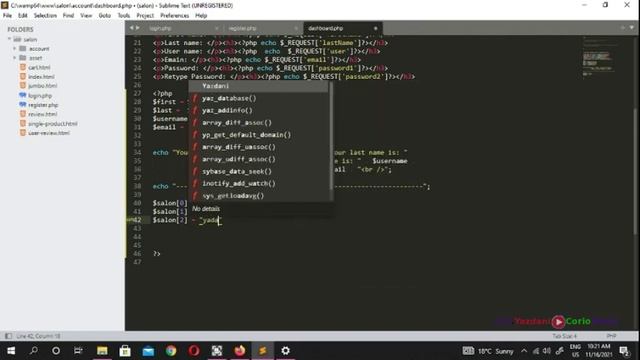Go to the next tab with the right arrow

click(138, 28)
